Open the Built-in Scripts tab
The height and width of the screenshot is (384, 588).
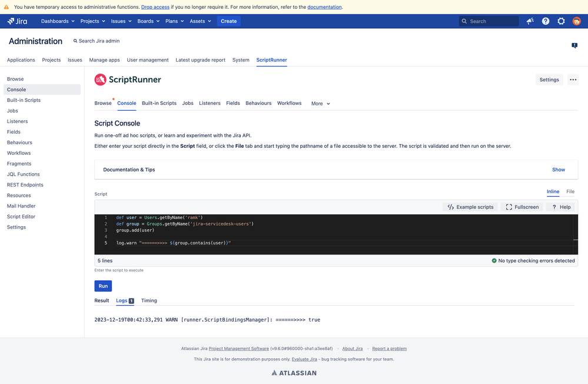[159, 103]
